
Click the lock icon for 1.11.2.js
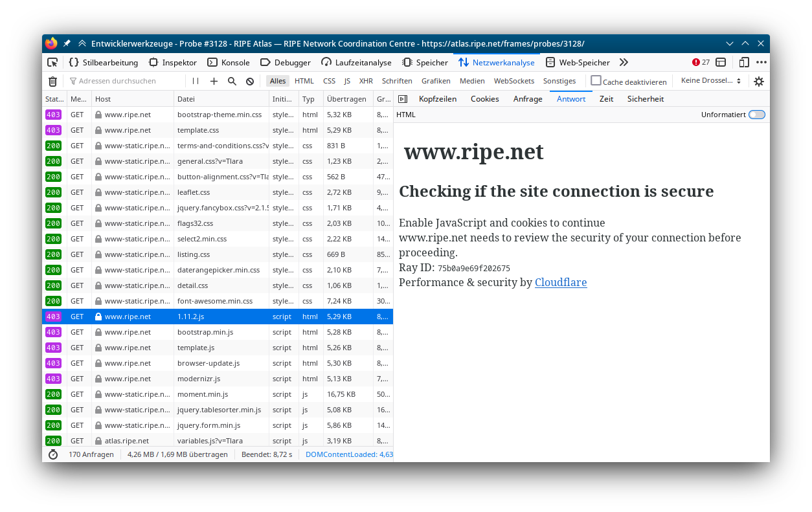point(98,317)
